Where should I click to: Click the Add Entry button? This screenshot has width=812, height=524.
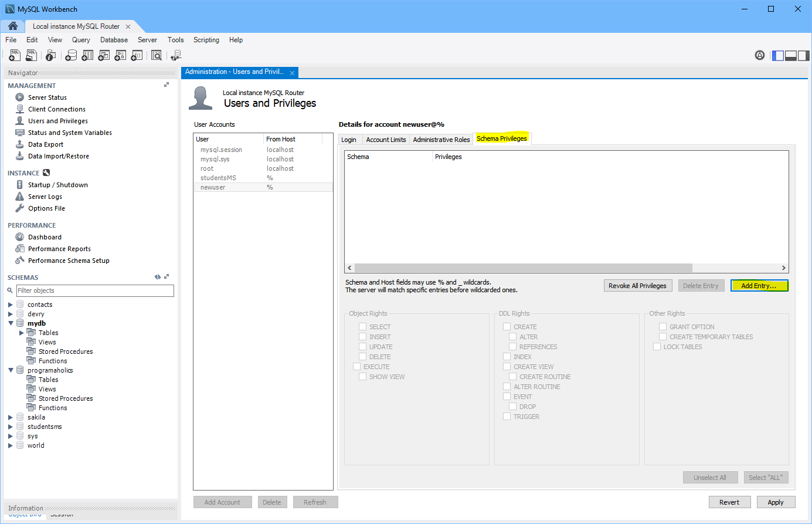759,286
